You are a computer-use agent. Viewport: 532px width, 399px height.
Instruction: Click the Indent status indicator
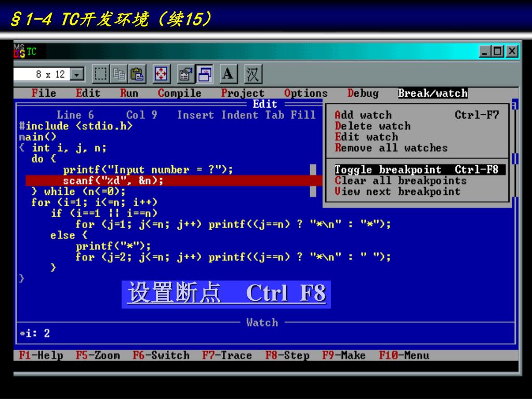tap(240, 115)
